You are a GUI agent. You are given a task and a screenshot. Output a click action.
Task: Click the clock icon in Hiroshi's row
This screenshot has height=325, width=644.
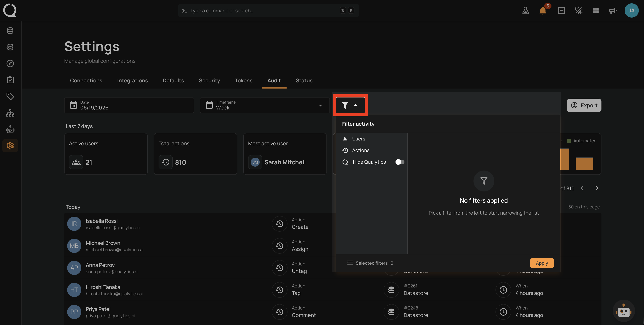pos(503,290)
